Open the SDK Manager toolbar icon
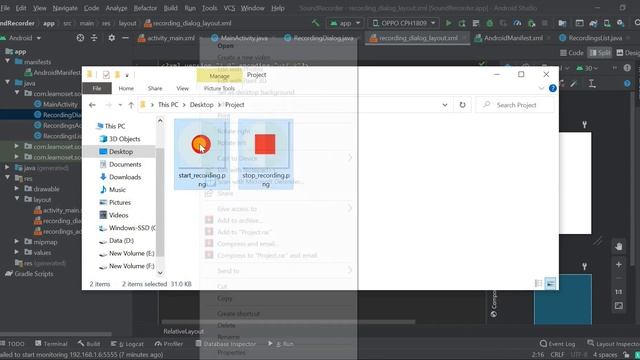 620,23
